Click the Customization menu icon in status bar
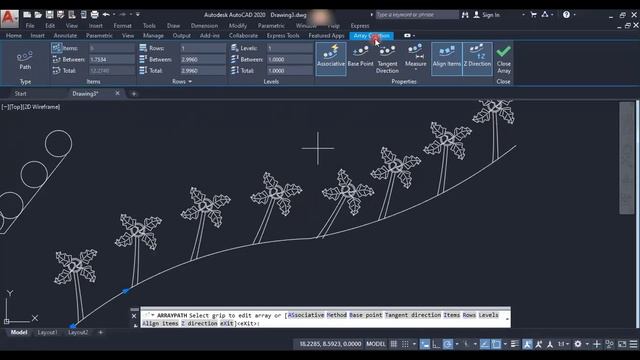Viewport: 640px width, 360px height. (x=633, y=344)
